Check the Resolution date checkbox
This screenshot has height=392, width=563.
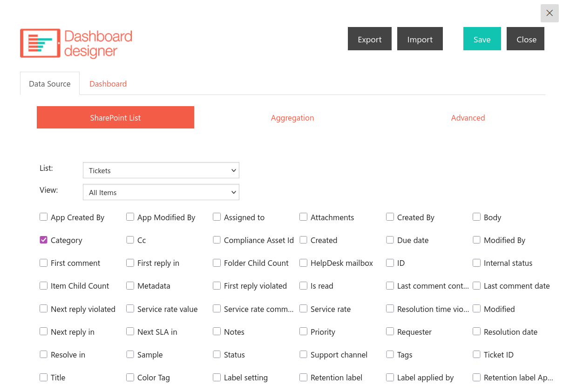tap(476, 331)
